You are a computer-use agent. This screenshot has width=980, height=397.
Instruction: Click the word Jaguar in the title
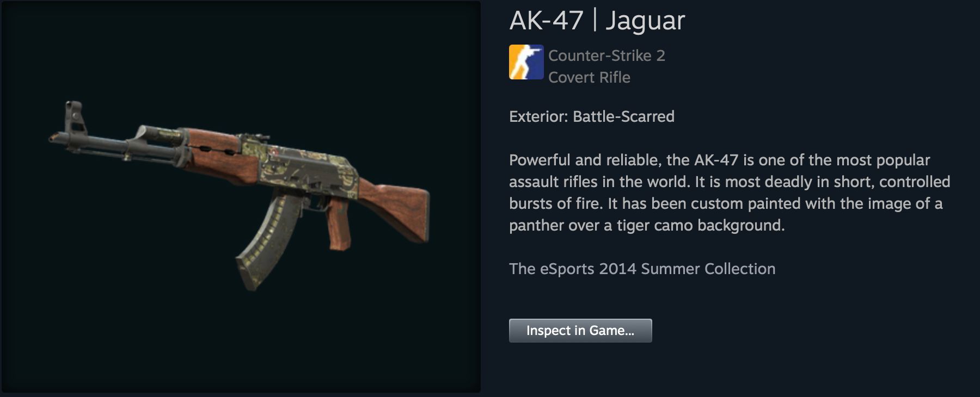click(645, 22)
